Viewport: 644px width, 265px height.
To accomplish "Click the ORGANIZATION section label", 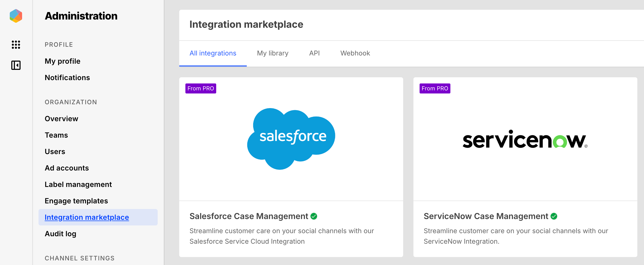I will [71, 102].
